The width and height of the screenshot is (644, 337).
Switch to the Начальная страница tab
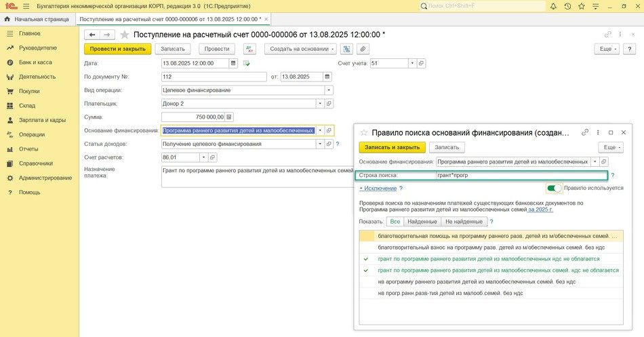37,19
